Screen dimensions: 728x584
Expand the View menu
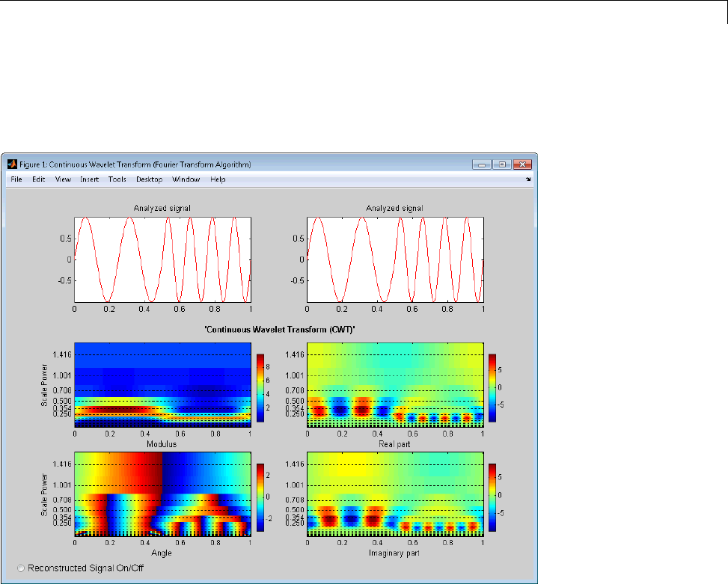(63, 179)
